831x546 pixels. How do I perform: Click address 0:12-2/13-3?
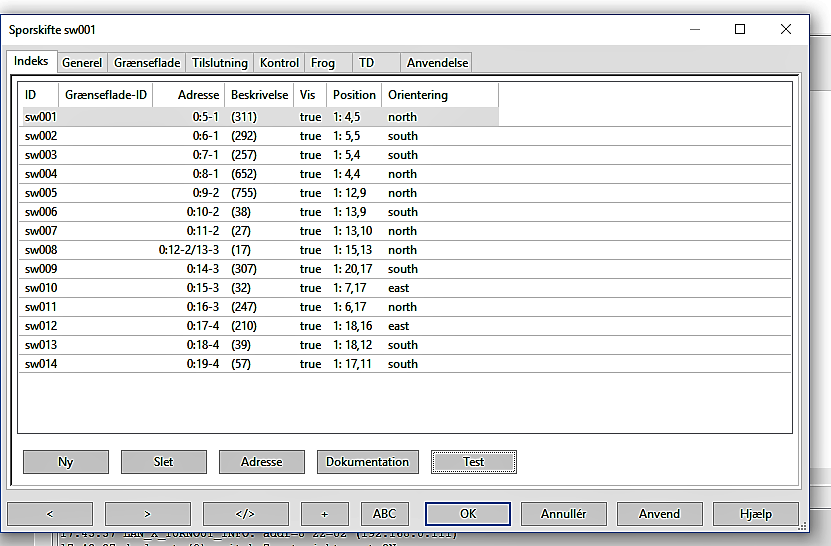(189, 250)
